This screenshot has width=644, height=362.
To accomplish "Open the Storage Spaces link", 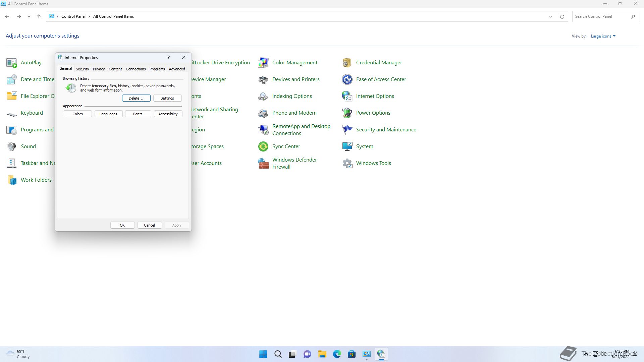I will coord(207,146).
